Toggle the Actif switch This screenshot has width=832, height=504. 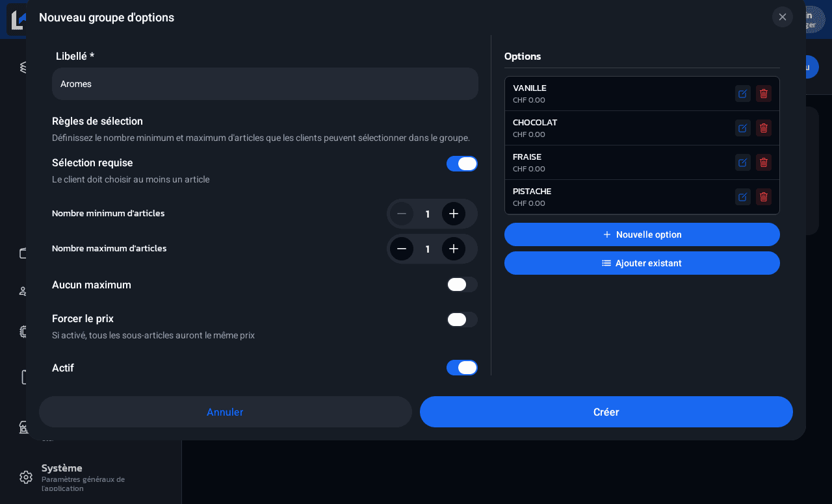click(462, 368)
